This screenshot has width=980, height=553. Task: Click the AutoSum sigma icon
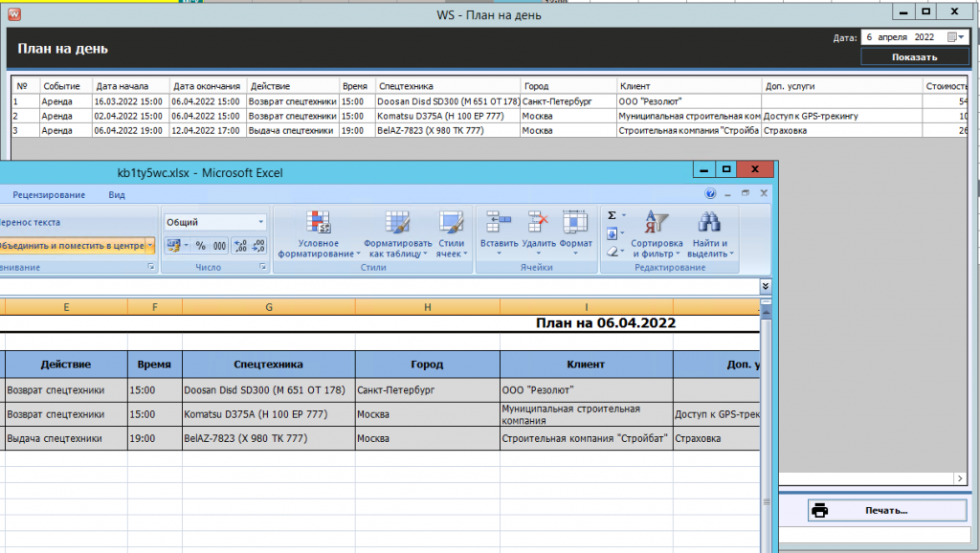click(x=612, y=215)
